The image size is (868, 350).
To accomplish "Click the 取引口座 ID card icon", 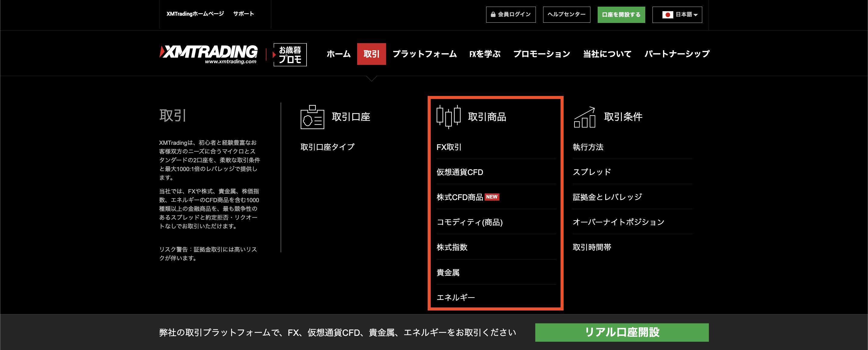I will [x=312, y=117].
